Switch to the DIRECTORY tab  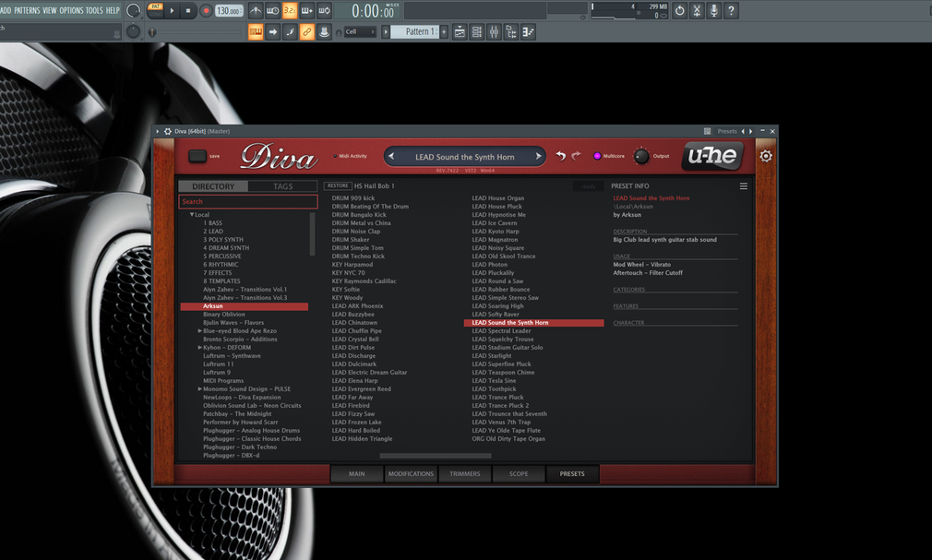point(213,186)
